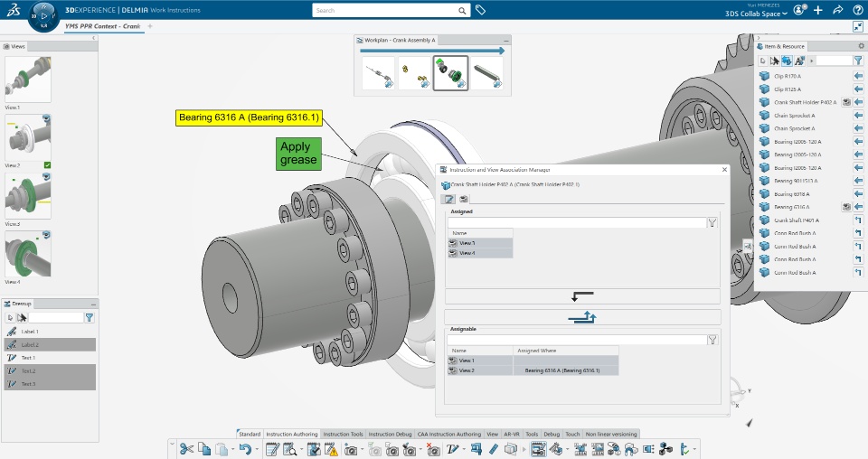Click the Cut scissors icon in bottom toolbar

click(x=186, y=449)
